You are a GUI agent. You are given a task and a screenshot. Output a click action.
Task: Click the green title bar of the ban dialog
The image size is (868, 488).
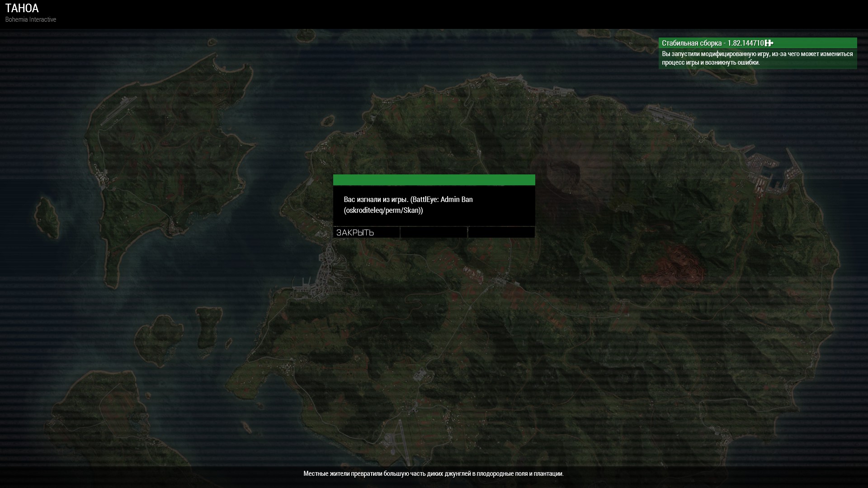pos(434,180)
